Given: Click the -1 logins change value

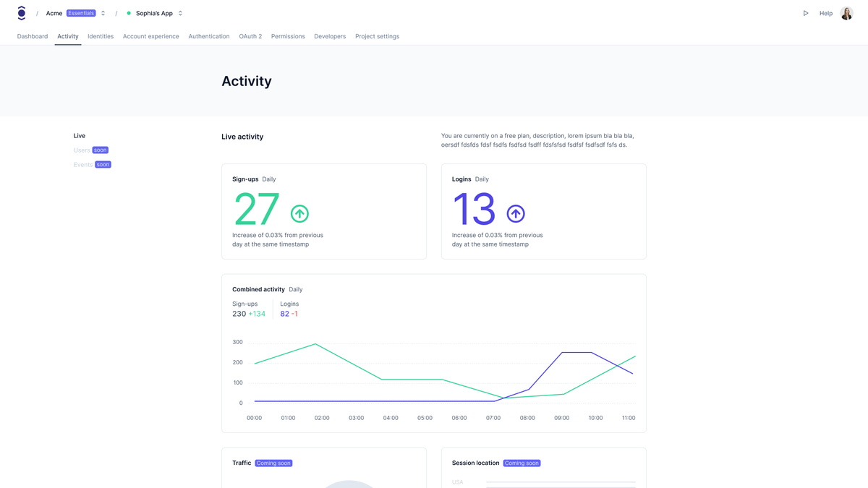Looking at the screenshot, I should [294, 314].
